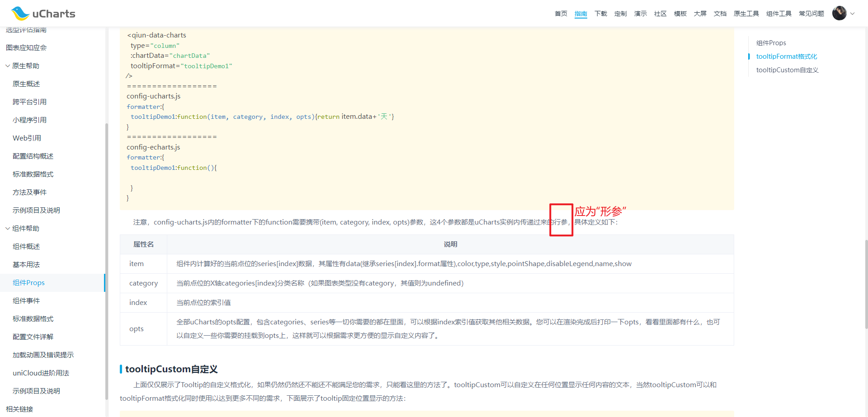Viewport: 868px width, 417px height.
Task: Expand the dropdown arrow next to the avatar
Action: click(852, 14)
